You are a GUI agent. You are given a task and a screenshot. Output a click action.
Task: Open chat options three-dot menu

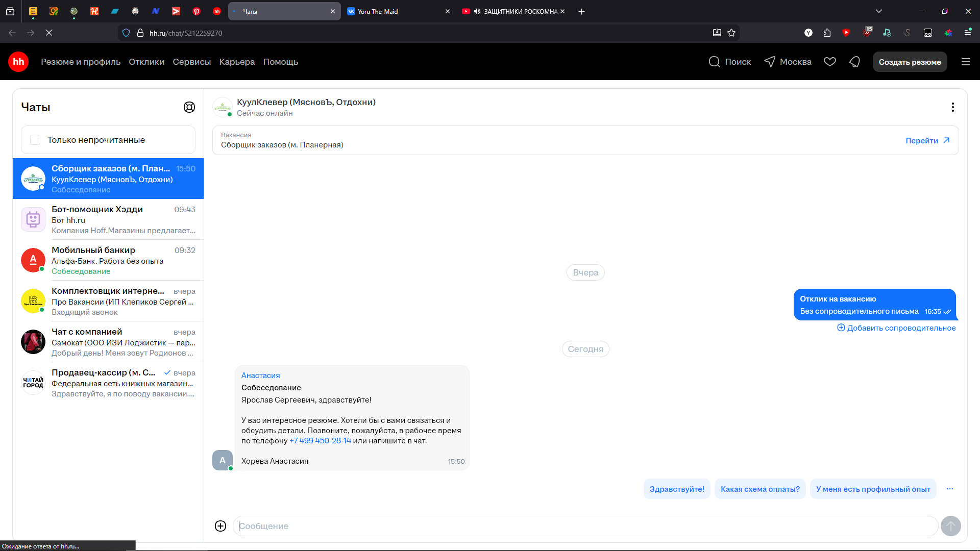pyautogui.click(x=952, y=107)
